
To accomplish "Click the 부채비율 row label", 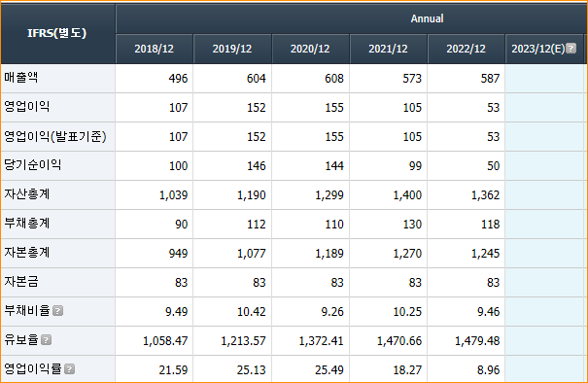I will [x=26, y=311].
